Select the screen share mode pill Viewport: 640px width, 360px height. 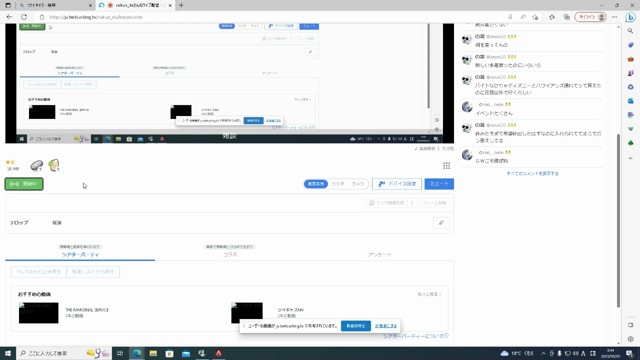[316, 184]
